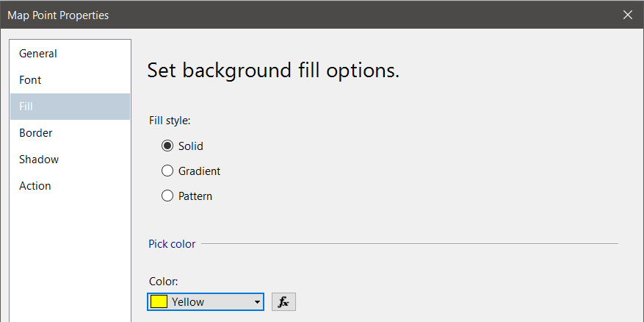This screenshot has height=322, width=644.
Task: Click the Yellow color name in combo box
Action: tap(188, 302)
